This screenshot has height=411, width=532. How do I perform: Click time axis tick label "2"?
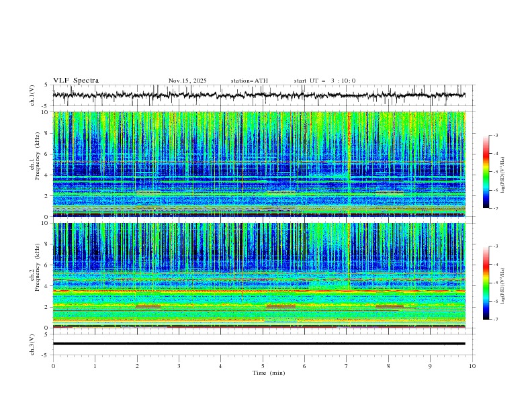click(137, 366)
